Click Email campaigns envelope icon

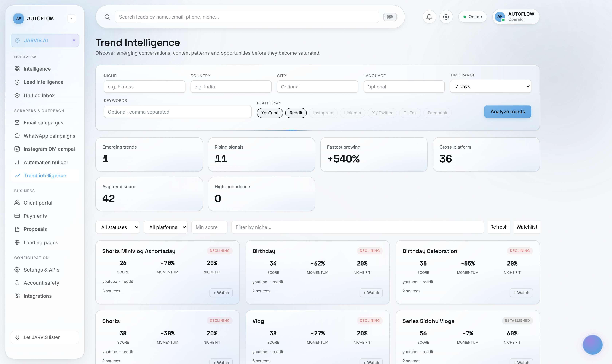coord(17,123)
